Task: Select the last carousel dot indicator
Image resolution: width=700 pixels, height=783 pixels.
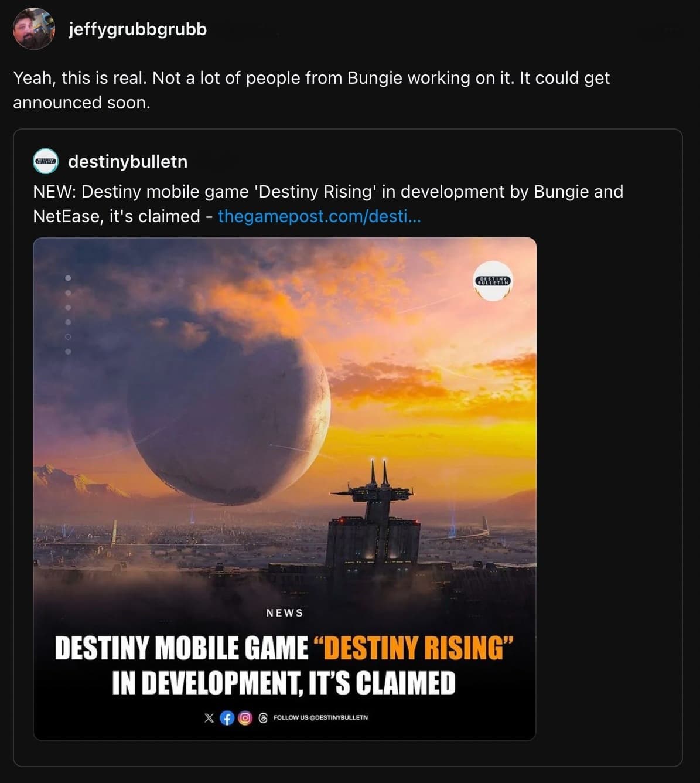Action: click(68, 352)
